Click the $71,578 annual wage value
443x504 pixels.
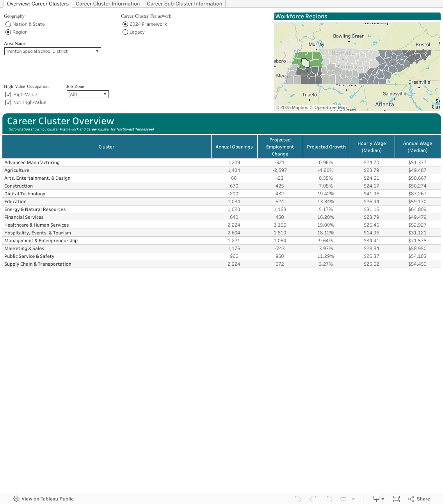pyautogui.click(x=417, y=241)
